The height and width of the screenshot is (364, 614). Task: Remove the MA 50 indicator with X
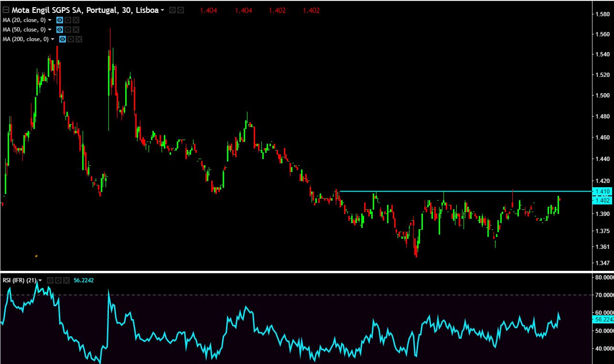(x=76, y=30)
